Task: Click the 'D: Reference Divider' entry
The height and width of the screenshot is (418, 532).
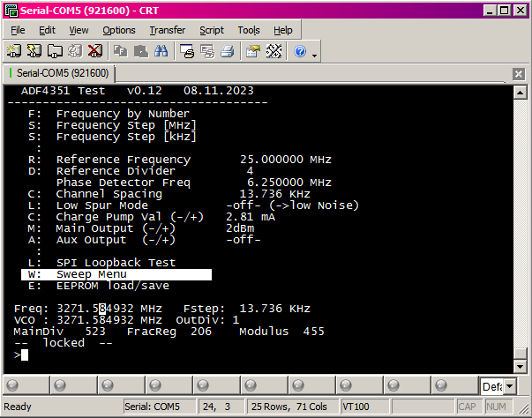Action: click(101, 171)
